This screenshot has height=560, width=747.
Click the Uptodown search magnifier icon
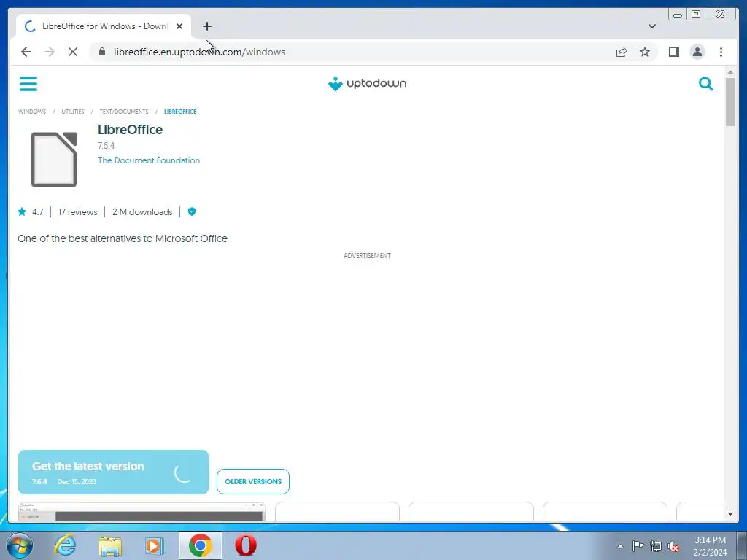[x=705, y=84]
